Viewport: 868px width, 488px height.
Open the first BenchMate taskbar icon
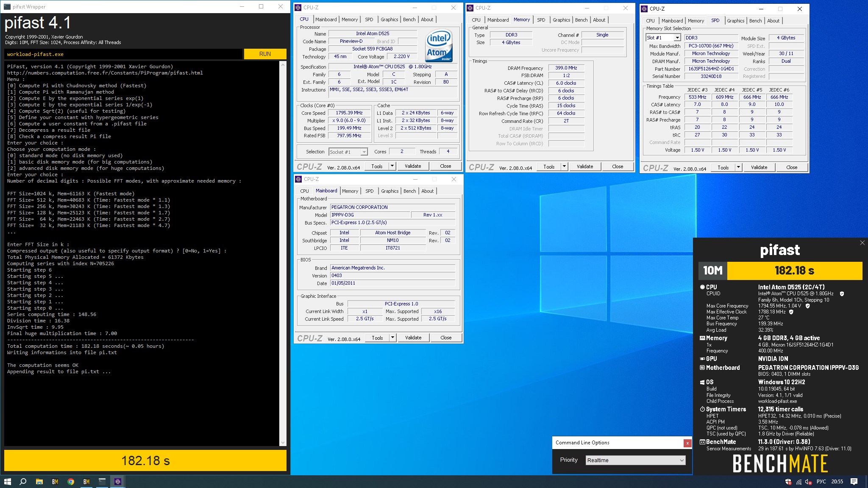click(x=55, y=482)
